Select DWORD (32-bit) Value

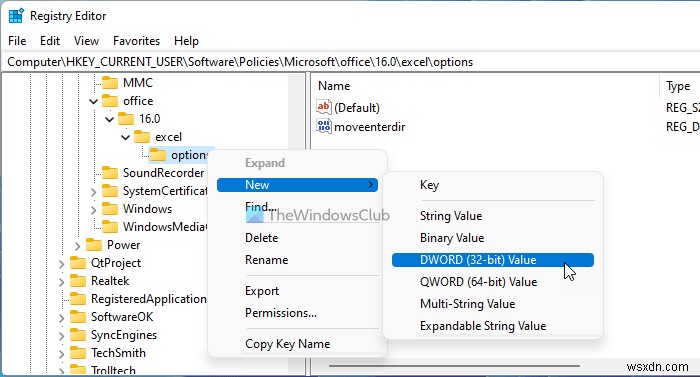493,260
